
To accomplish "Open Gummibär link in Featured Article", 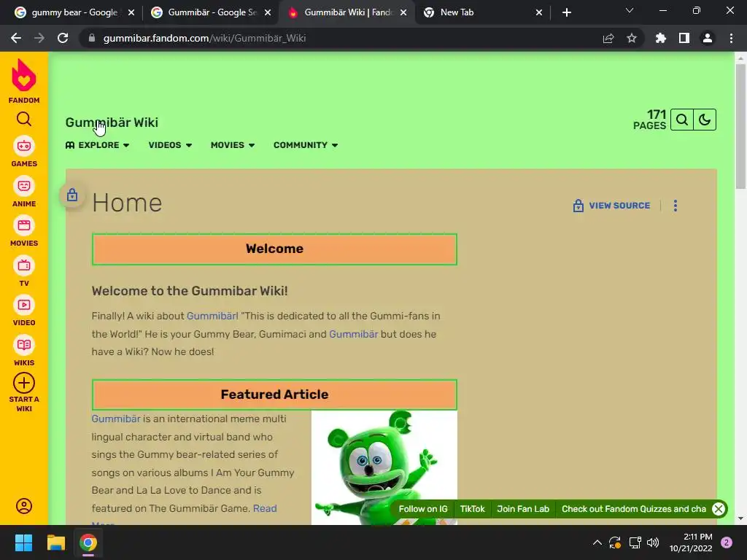I will tap(116, 419).
